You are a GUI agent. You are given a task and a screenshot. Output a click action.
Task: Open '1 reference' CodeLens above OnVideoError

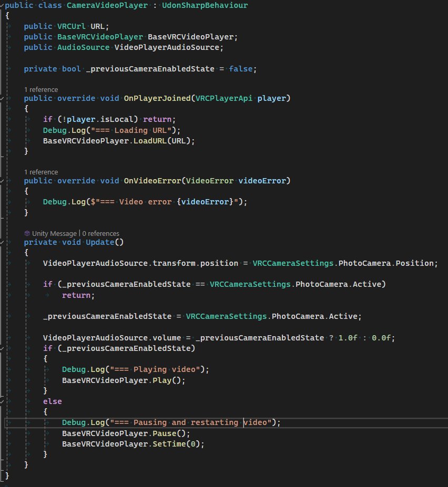pyautogui.click(x=41, y=172)
